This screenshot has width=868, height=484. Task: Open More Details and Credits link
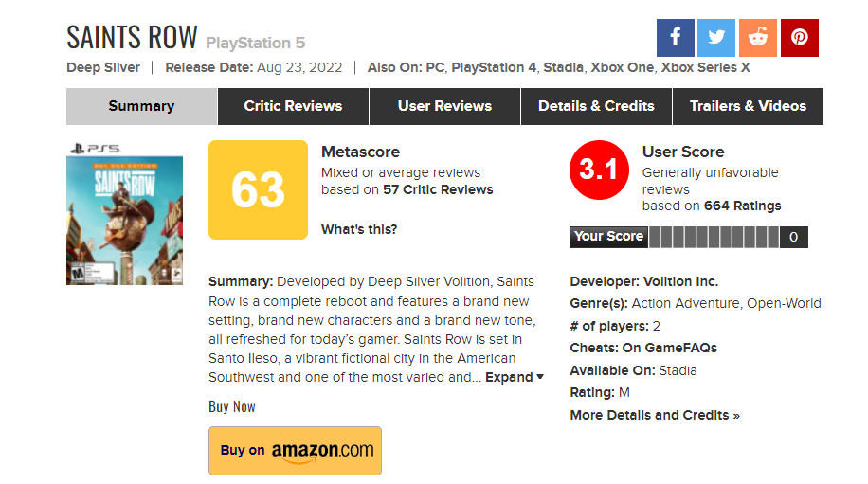pos(655,415)
